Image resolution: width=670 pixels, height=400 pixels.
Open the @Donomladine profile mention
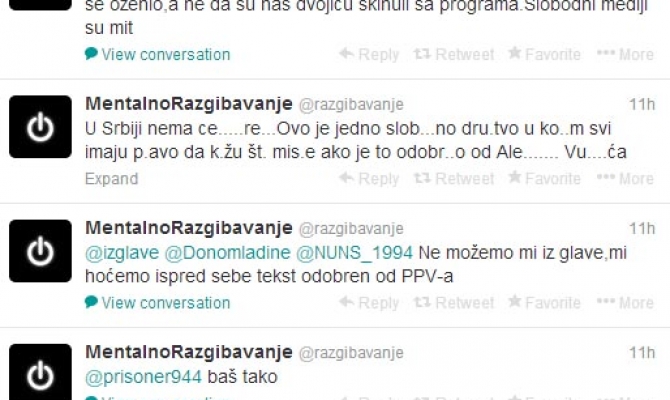(227, 253)
